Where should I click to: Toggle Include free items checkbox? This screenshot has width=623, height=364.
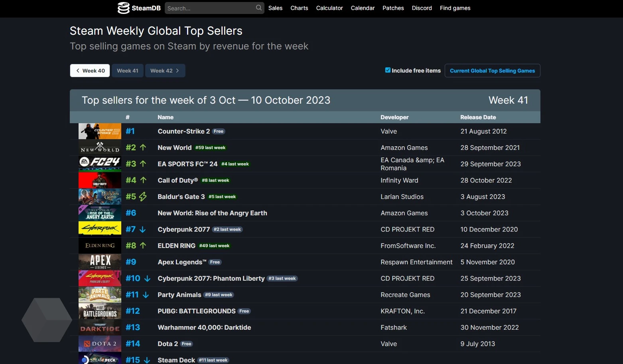point(388,70)
